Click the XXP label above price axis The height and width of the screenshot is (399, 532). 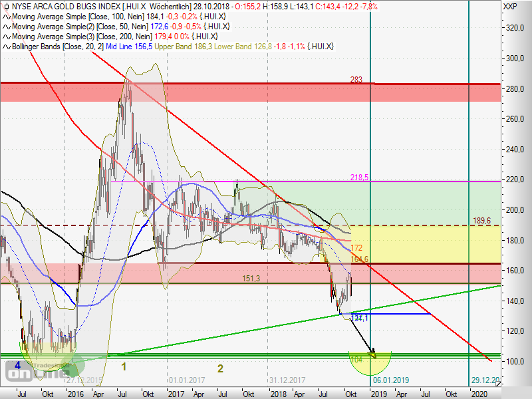click(510, 6)
